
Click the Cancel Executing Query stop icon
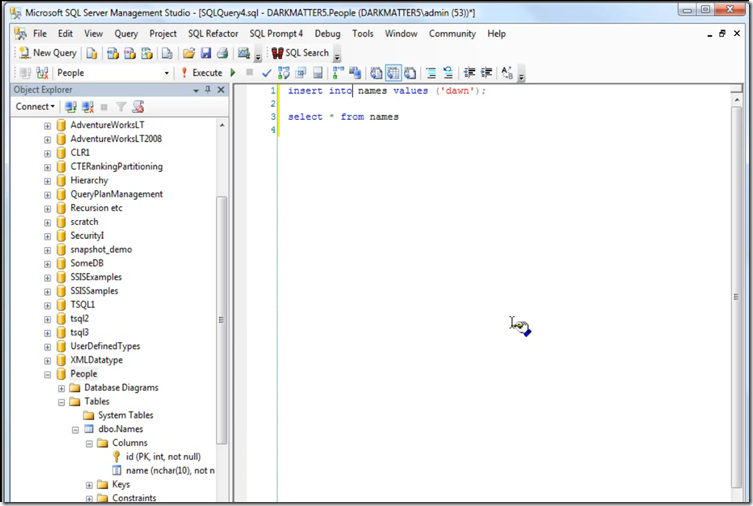point(249,72)
